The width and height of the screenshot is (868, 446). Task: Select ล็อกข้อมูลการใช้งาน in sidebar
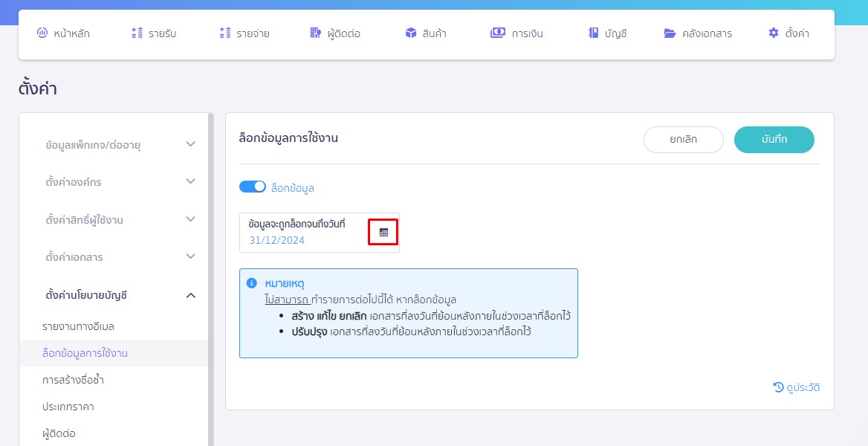[114, 353]
